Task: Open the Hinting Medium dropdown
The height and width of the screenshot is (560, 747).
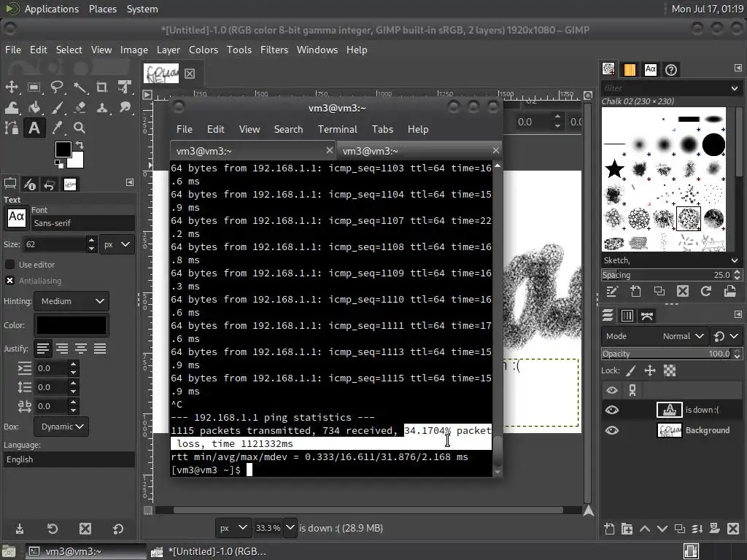Action: click(x=72, y=301)
